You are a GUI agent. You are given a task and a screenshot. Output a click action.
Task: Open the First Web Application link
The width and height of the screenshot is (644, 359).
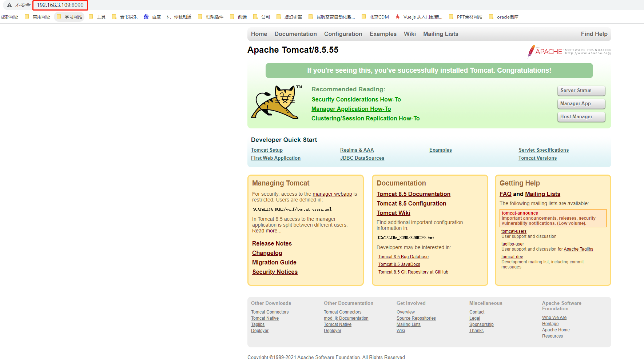[276, 158]
